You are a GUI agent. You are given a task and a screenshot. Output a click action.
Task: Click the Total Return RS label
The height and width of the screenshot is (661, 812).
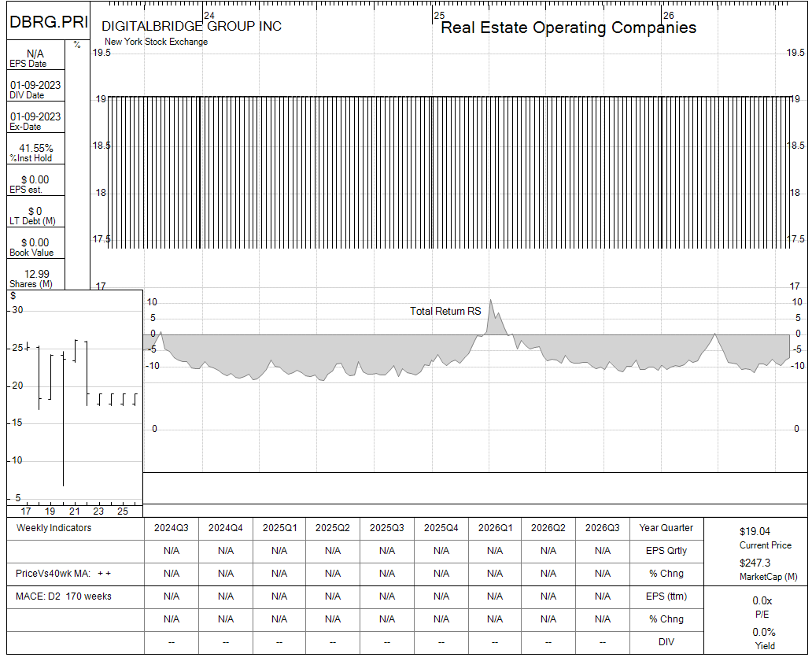(x=445, y=312)
